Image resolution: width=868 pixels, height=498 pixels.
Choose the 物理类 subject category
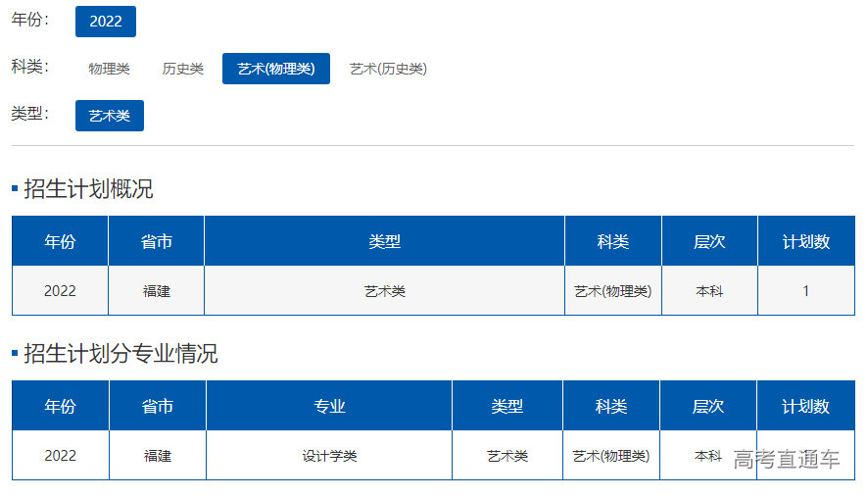(109, 69)
